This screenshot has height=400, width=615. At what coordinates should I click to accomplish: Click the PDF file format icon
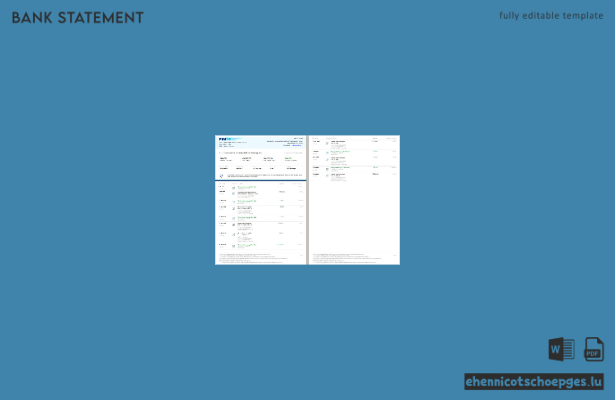(594, 349)
